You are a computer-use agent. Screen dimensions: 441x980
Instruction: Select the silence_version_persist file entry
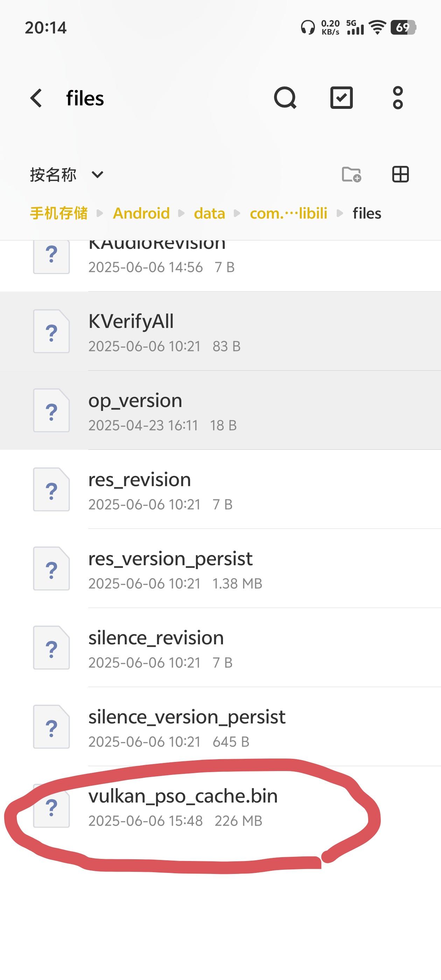(x=187, y=727)
